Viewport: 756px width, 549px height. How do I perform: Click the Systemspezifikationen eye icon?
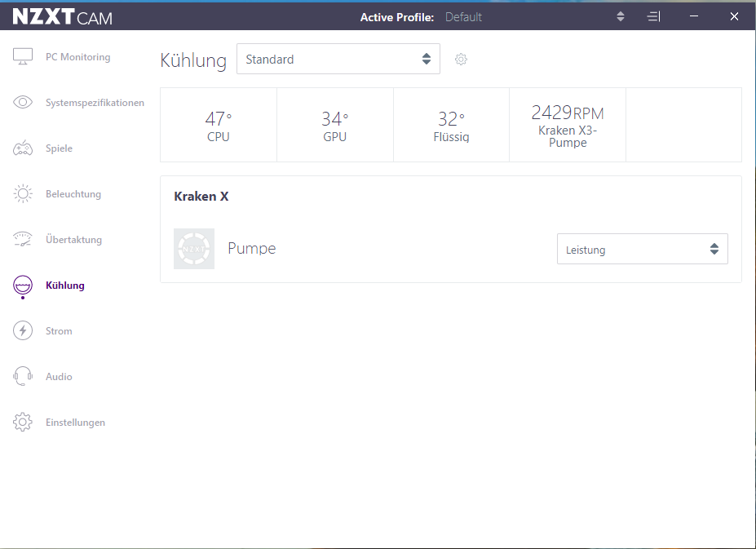tap(23, 102)
